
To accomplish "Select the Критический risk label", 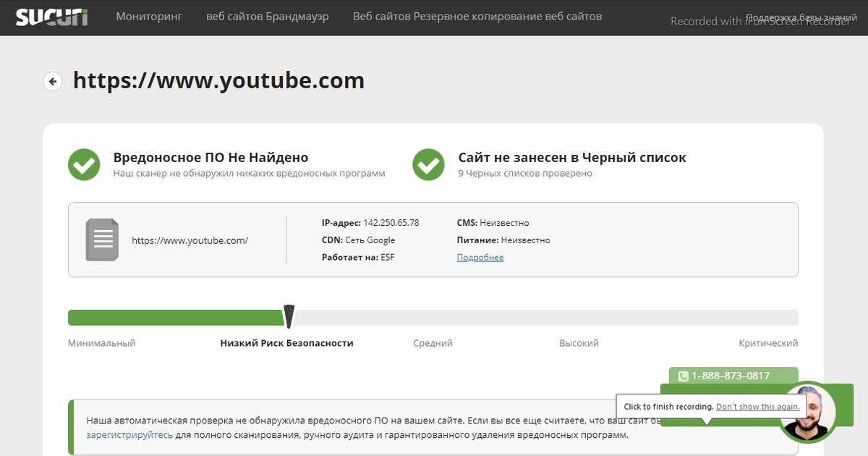I will pos(768,343).
